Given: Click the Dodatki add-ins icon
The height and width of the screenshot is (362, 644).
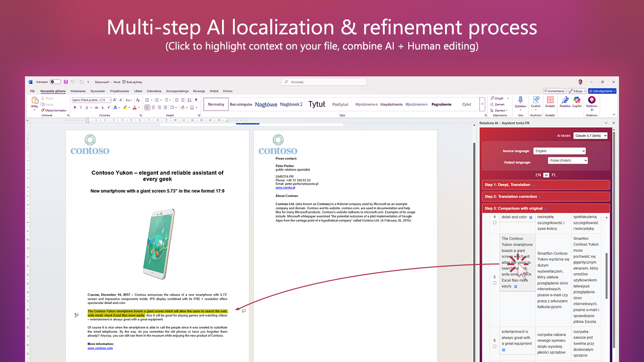Looking at the screenshot, I should click(550, 102).
